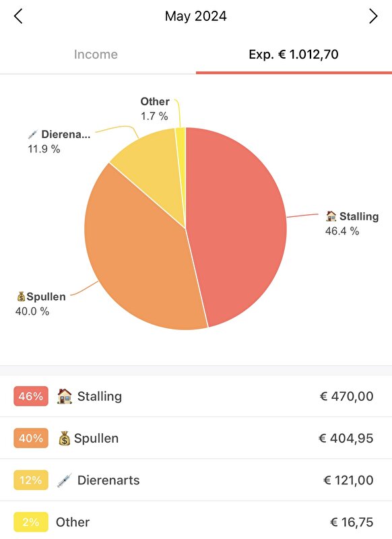
Task: Open the Stalling € 470,00 category row
Action: (x=196, y=396)
